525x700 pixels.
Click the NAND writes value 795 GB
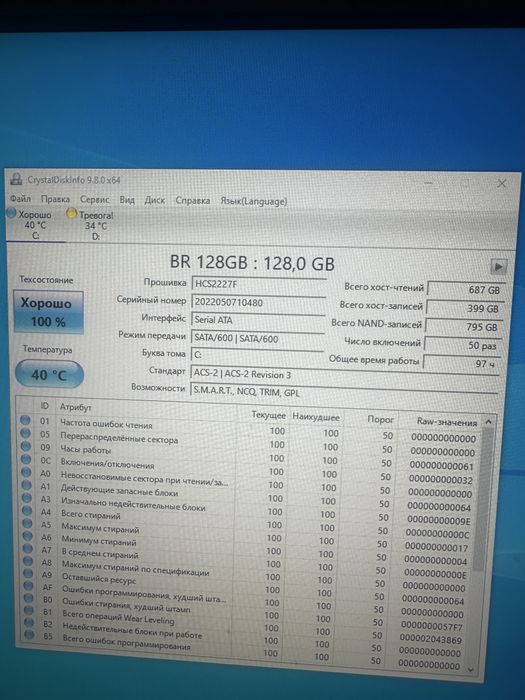click(463, 327)
